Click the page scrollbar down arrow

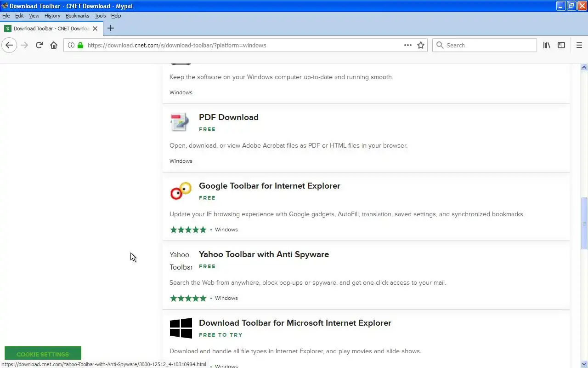(x=584, y=364)
